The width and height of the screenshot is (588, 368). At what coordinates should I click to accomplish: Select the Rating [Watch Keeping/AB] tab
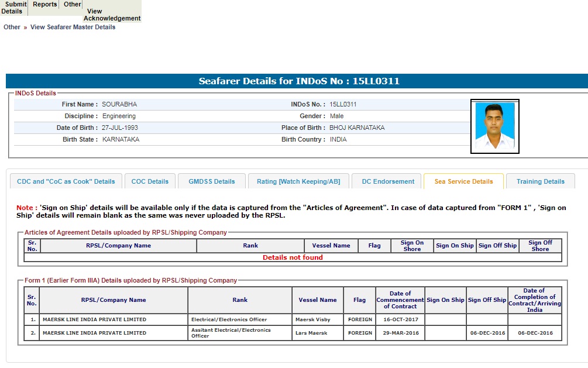pyautogui.click(x=298, y=181)
